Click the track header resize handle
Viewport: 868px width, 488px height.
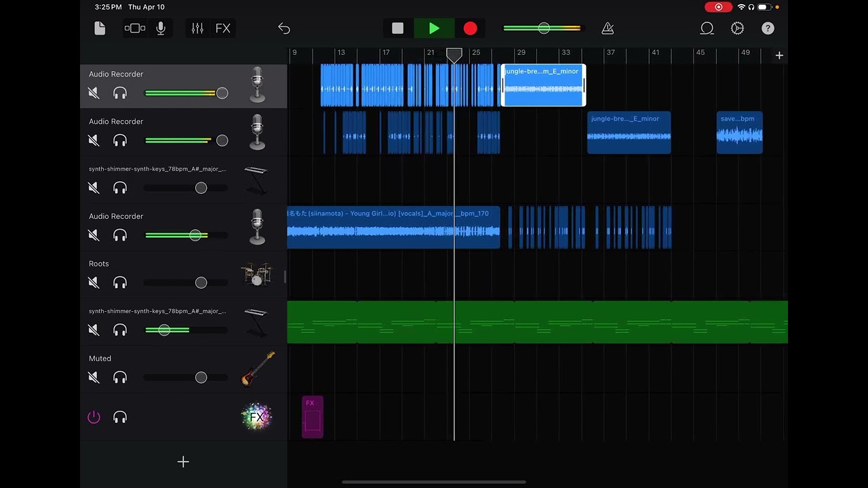[x=285, y=277]
